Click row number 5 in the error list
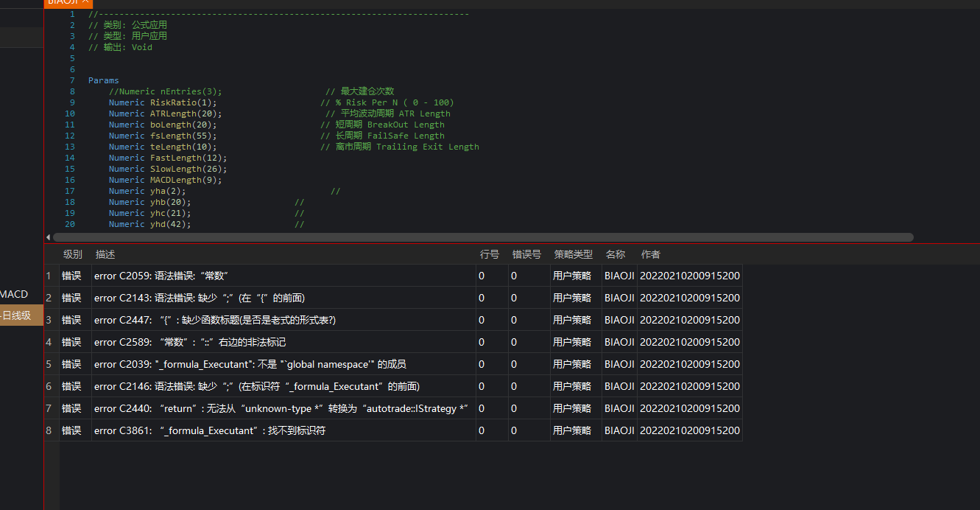 click(49, 364)
